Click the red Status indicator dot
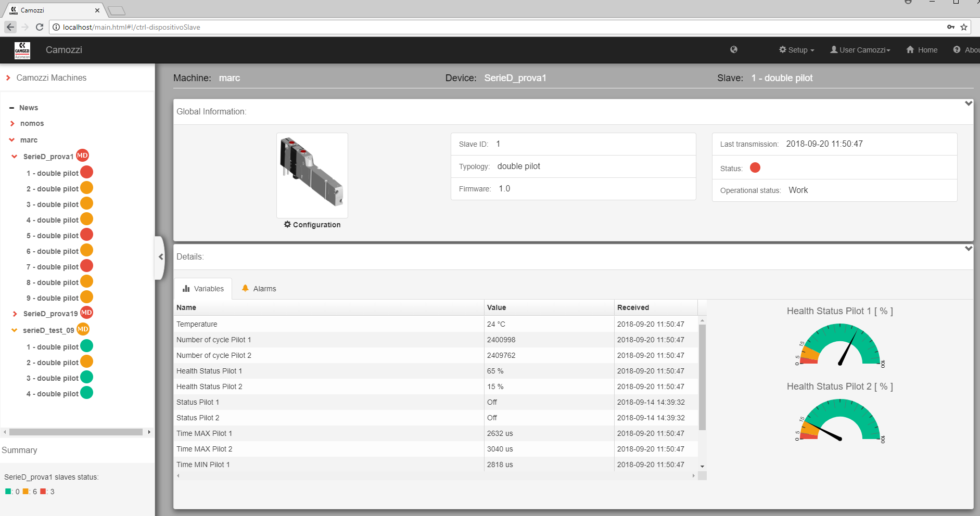 pyautogui.click(x=755, y=167)
